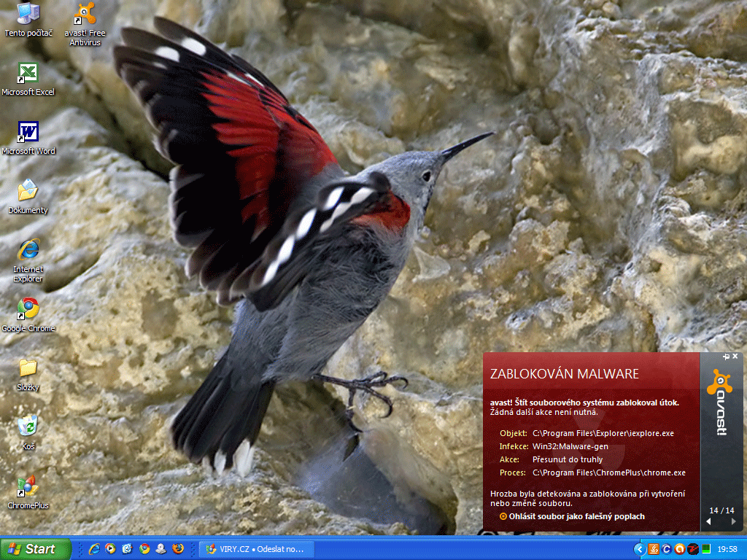Go to next avast! alert with right arrow
This screenshot has width=747, height=560.
(x=733, y=521)
